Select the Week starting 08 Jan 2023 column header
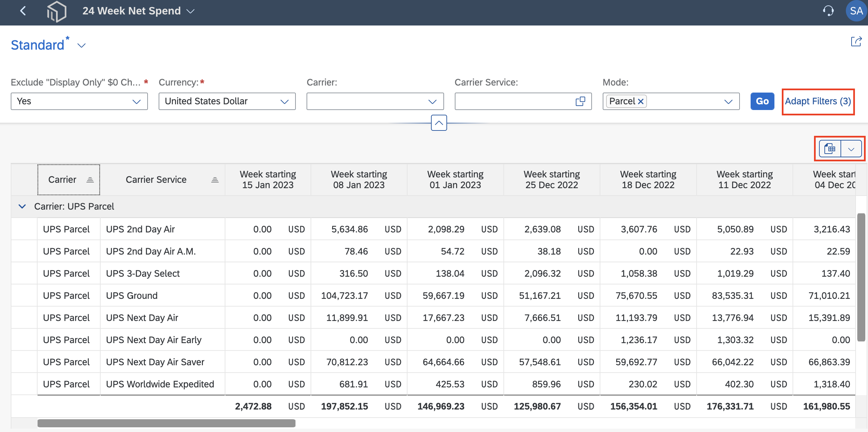This screenshot has height=432, width=868. point(359,179)
